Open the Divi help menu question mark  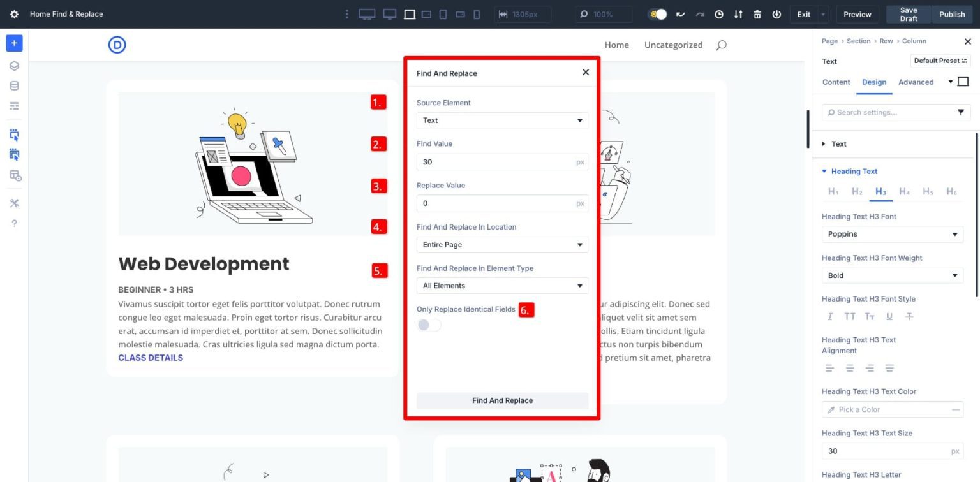(x=14, y=223)
